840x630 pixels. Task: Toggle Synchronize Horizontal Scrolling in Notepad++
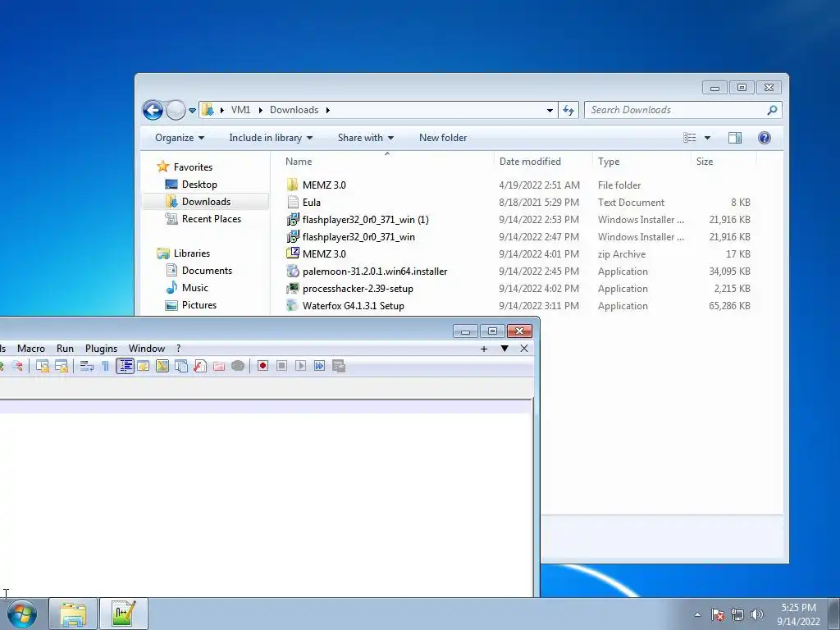tap(62, 366)
